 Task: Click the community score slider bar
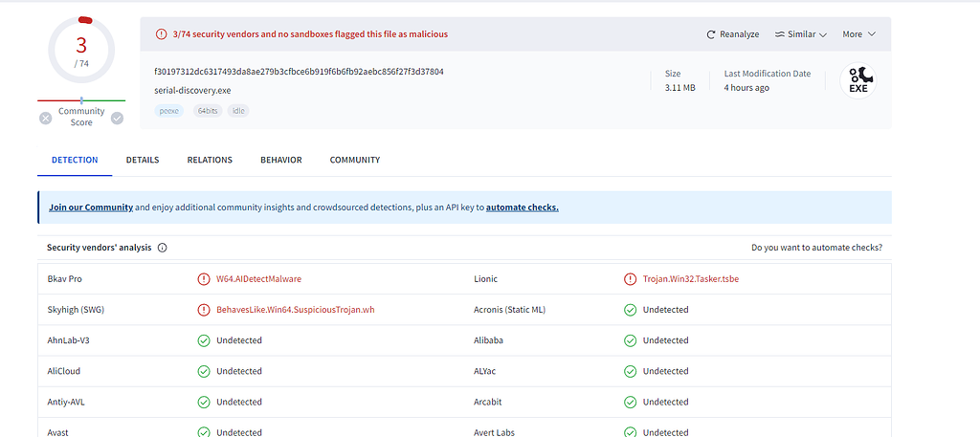point(81,100)
